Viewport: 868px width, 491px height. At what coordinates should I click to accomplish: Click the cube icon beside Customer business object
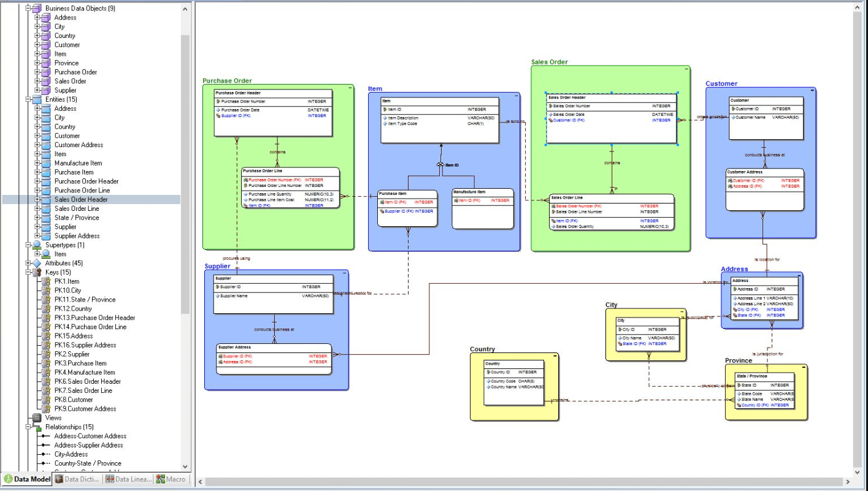[45, 44]
